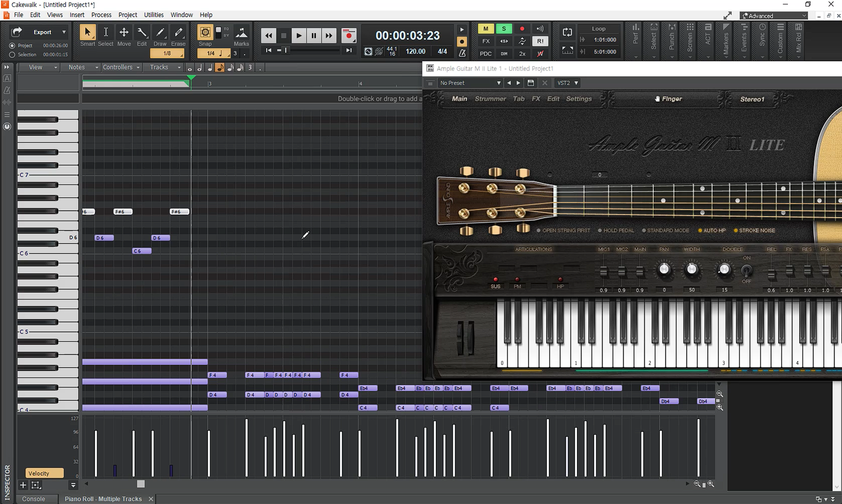Open Controllers dropdown in Piano Roll
This screenshot has height=504, width=842.
(x=121, y=68)
